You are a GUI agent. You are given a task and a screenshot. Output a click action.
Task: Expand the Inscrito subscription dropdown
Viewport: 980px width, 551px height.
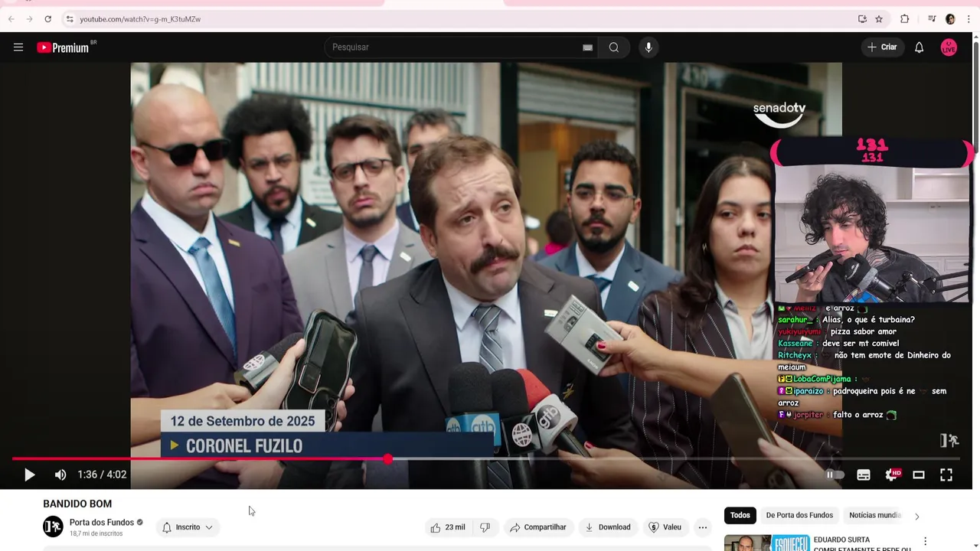point(188,527)
